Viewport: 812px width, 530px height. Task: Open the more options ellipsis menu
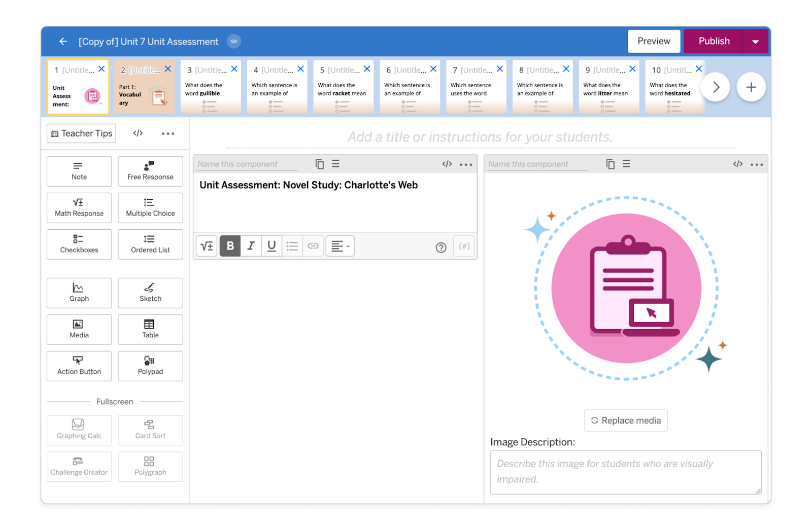(168, 133)
